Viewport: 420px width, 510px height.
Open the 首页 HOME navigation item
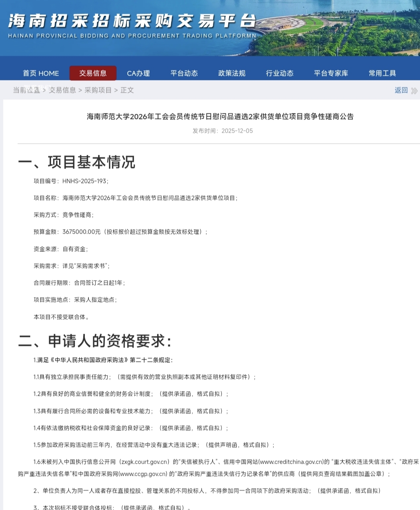point(41,73)
